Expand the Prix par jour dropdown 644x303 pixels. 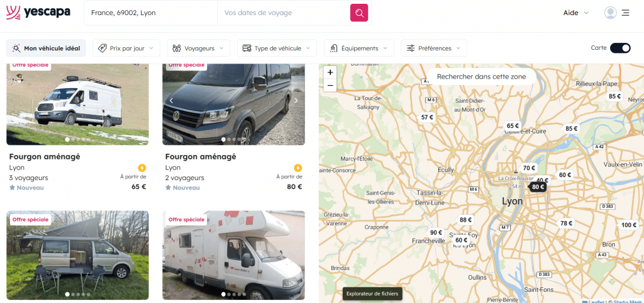click(151, 48)
